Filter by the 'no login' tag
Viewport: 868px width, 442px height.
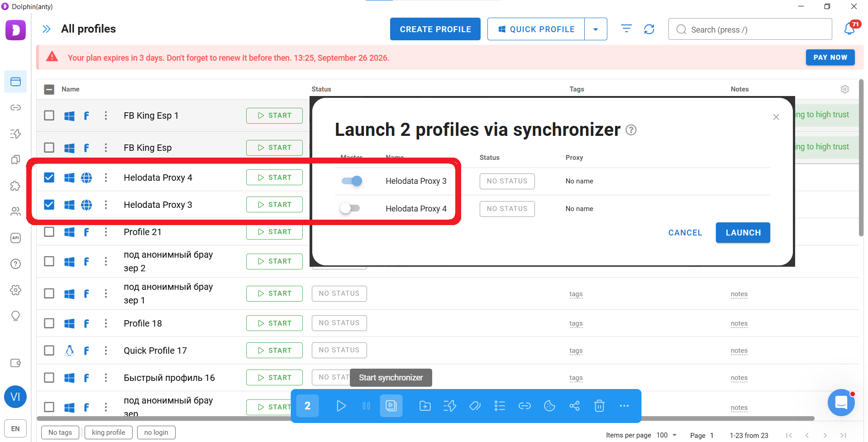pos(156,432)
